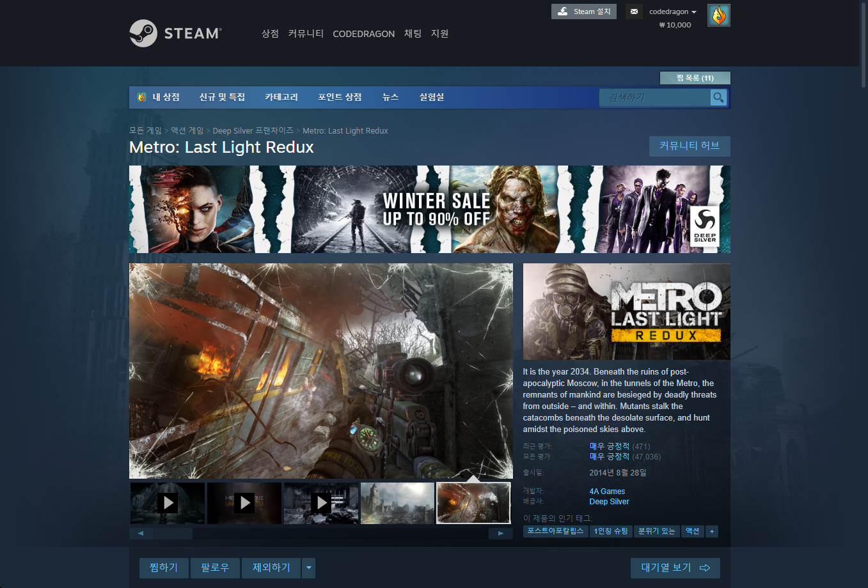The width and height of the screenshot is (868, 588).
Task: Click the 대기열 보기 button
Action: tap(675, 568)
